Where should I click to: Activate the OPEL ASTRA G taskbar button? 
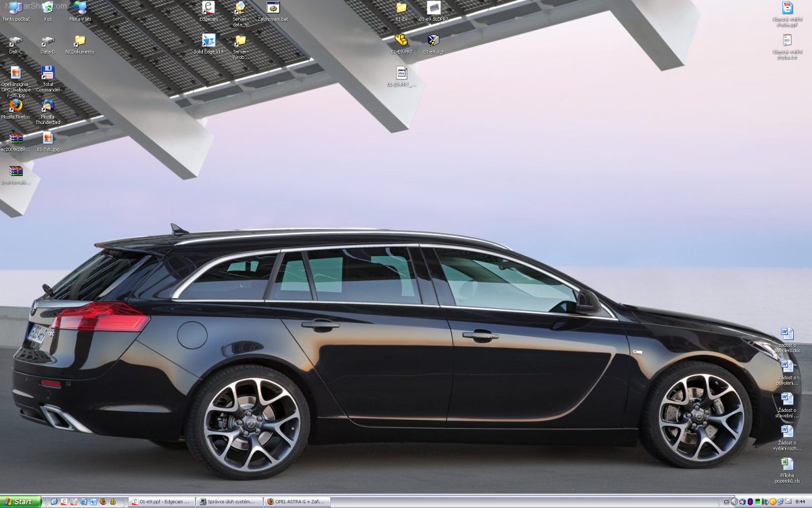point(296,502)
